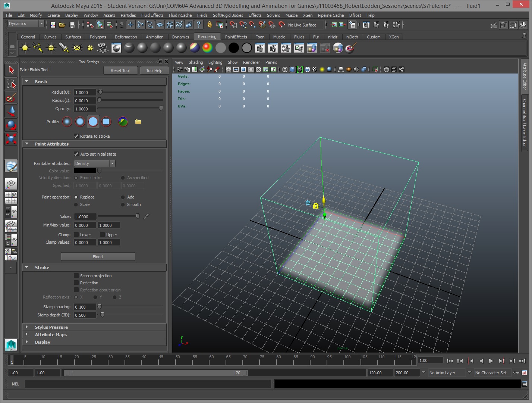
Task: Select the Replace paint operation
Action: 76,197
